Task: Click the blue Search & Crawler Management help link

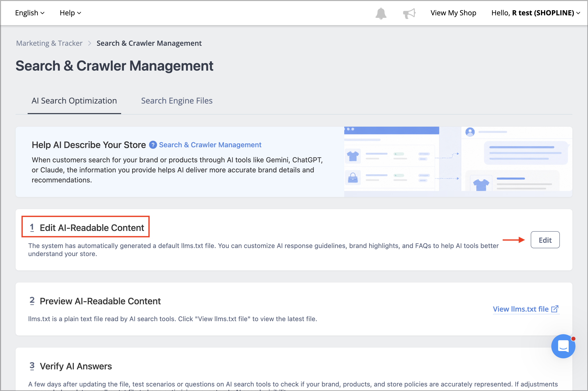Action: [210, 145]
